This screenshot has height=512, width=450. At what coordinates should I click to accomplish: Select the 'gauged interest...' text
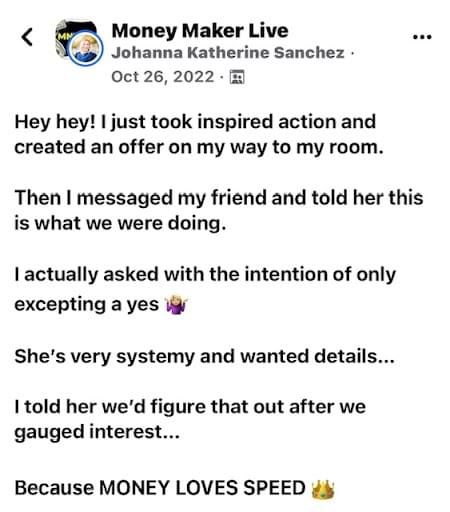(x=97, y=433)
